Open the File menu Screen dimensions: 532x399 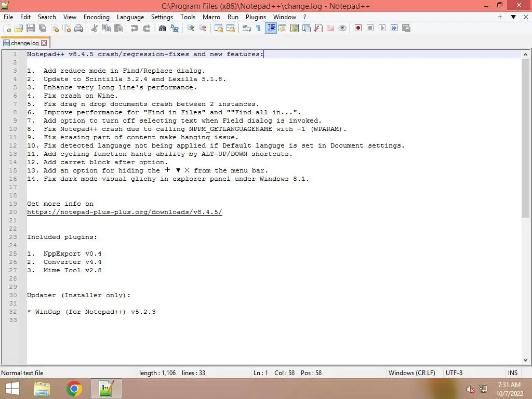pyautogui.click(x=8, y=17)
